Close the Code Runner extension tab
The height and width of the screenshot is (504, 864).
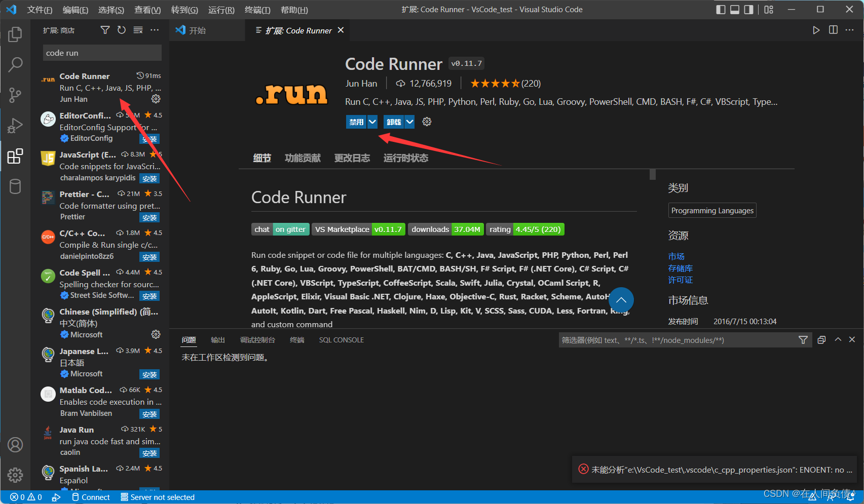(x=341, y=30)
